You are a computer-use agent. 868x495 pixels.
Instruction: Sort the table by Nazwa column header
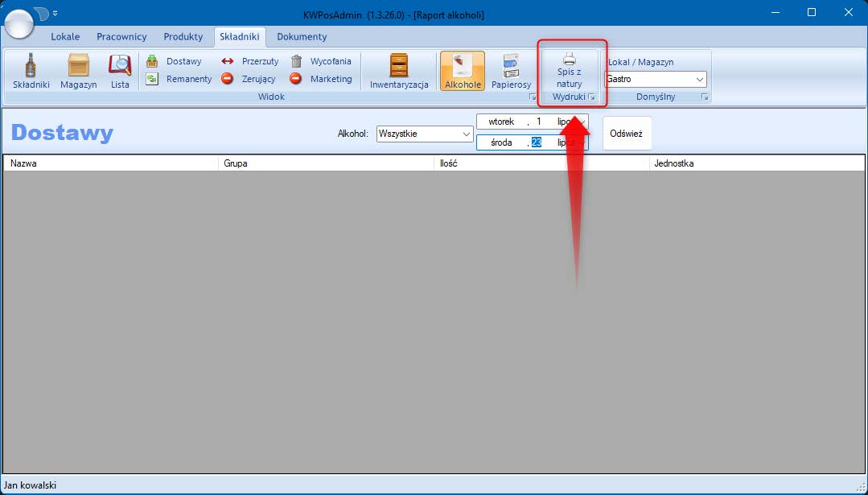tap(110, 163)
